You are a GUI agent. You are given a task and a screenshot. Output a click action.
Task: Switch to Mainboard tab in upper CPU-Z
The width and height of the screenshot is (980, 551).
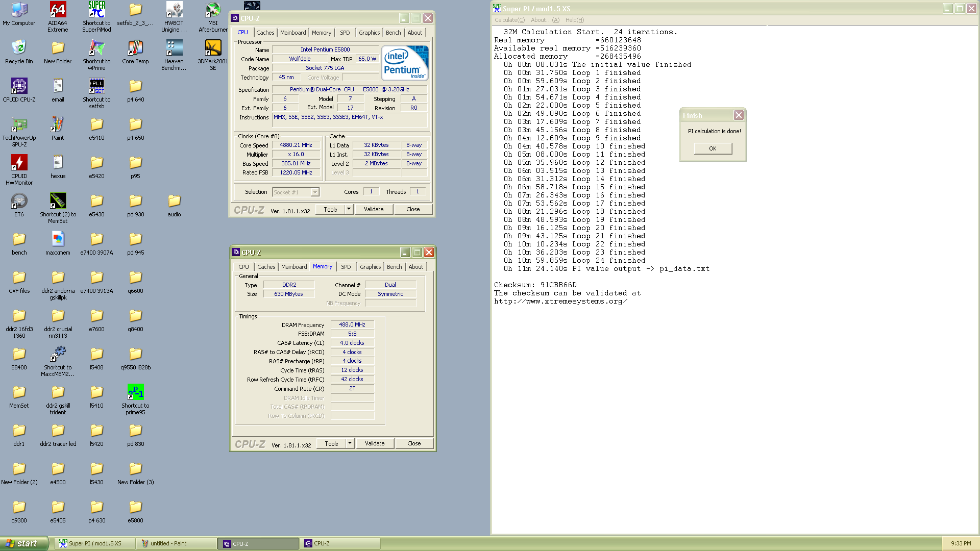293,33
